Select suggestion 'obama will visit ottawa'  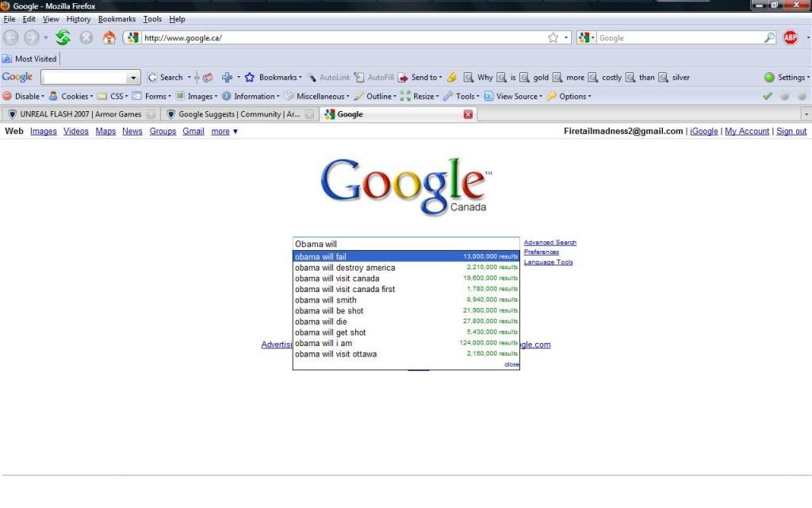tap(406, 354)
